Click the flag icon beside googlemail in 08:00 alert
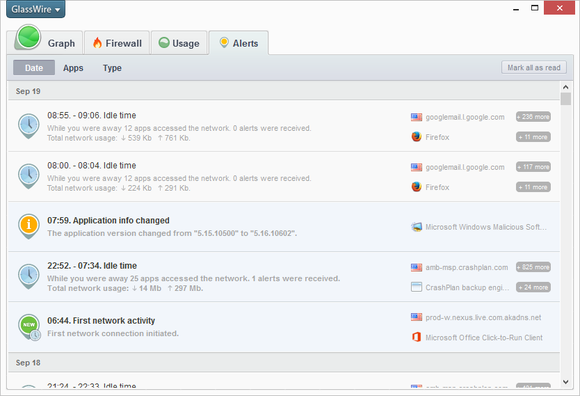 tap(417, 167)
